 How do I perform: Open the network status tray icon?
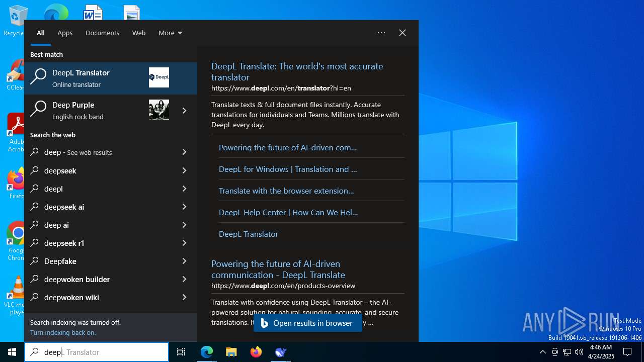567,352
